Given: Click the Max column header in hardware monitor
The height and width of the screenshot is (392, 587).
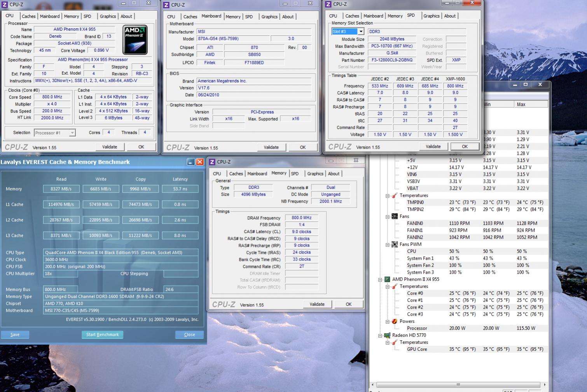Looking at the screenshot, I should pyautogui.click(x=531, y=104).
